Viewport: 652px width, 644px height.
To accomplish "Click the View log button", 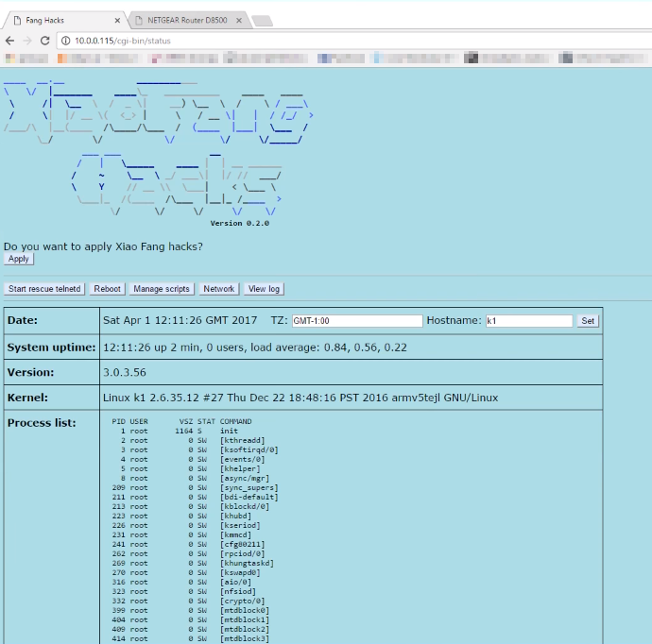I will point(265,289).
